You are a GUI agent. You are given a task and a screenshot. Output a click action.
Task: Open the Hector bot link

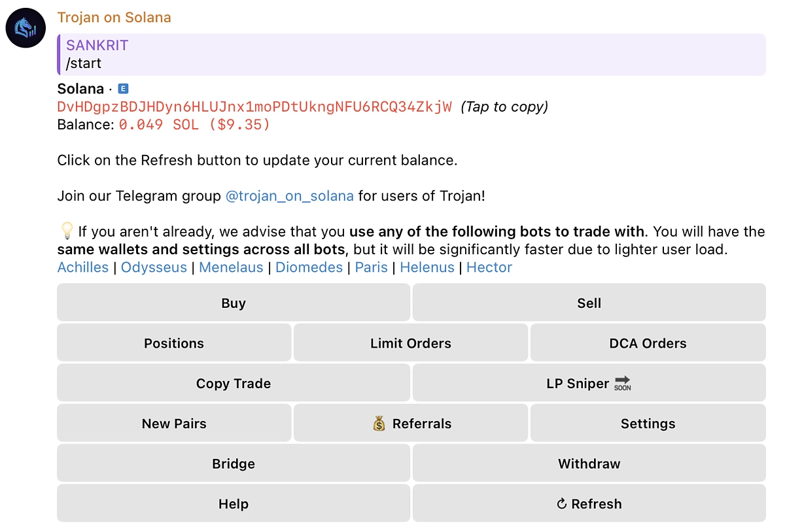tap(489, 267)
